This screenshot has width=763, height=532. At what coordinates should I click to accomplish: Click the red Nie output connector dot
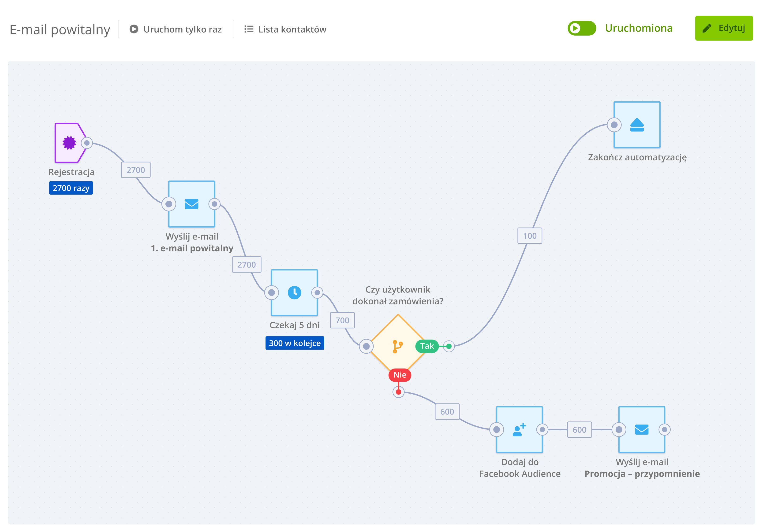pos(398,392)
